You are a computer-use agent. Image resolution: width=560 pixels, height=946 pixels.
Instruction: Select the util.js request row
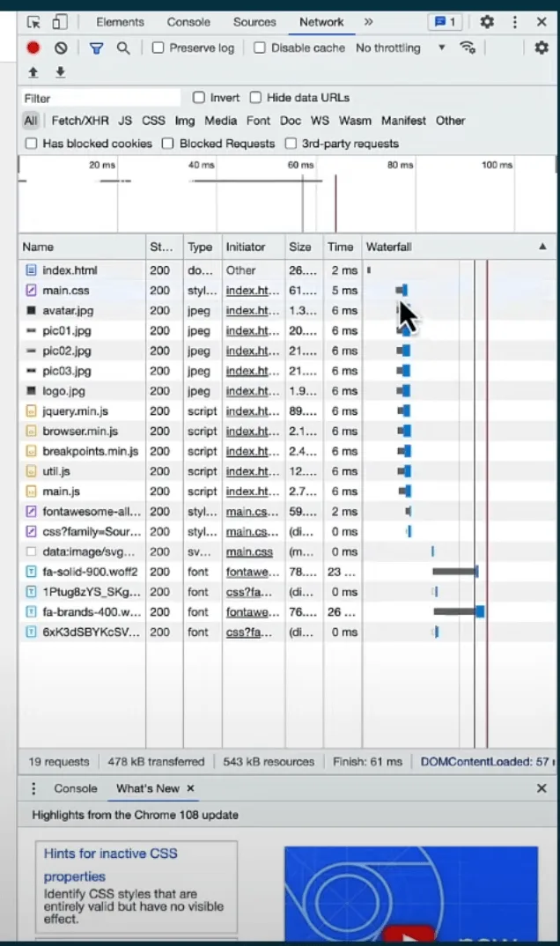point(287,471)
